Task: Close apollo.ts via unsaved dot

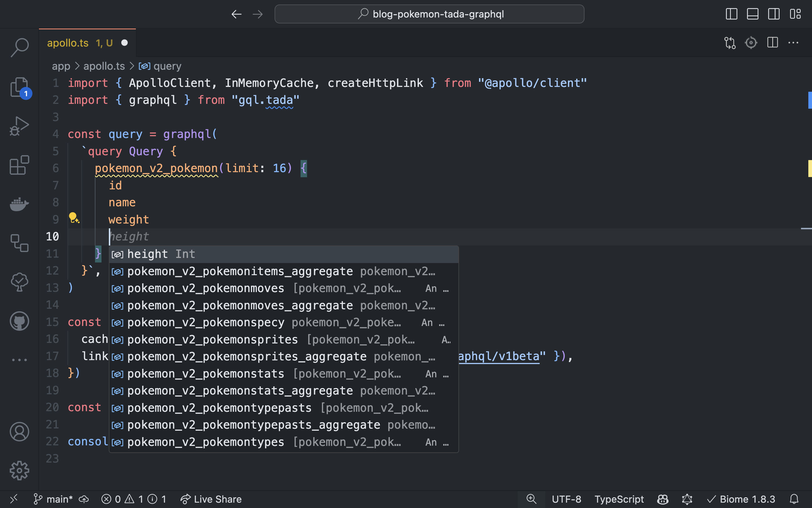Action: (x=125, y=43)
